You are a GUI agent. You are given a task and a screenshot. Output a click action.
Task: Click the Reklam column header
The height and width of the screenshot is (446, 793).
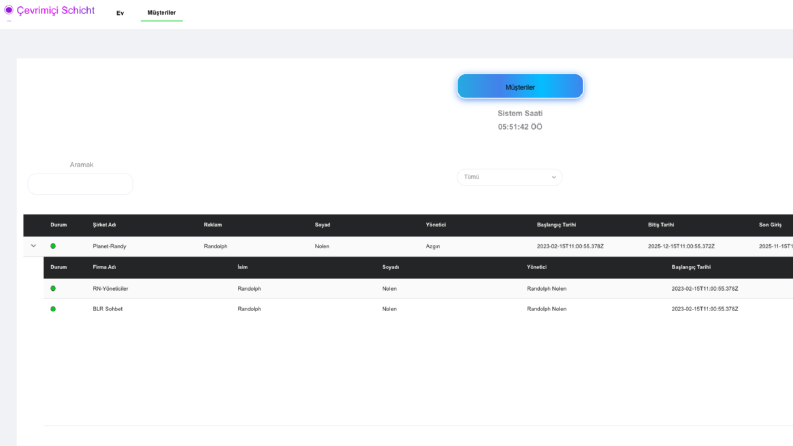pos(213,225)
